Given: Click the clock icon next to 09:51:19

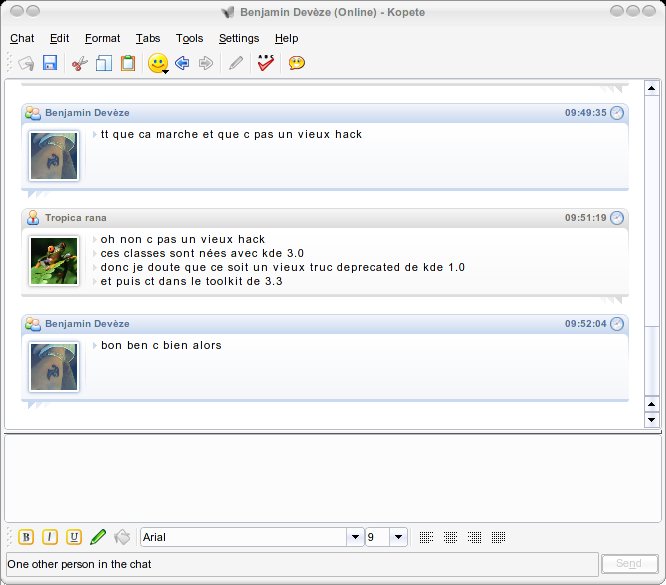Looking at the screenshot, I should [617, 218].
